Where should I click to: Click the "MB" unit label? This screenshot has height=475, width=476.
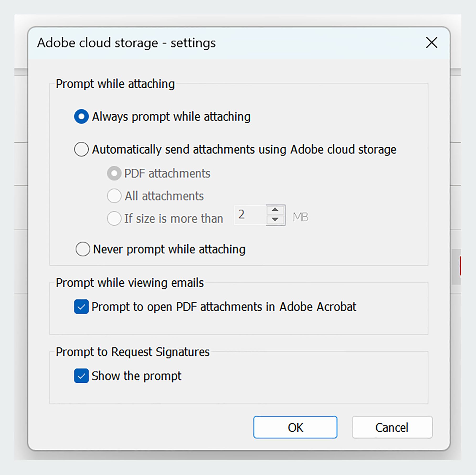(x=301, y=217)
